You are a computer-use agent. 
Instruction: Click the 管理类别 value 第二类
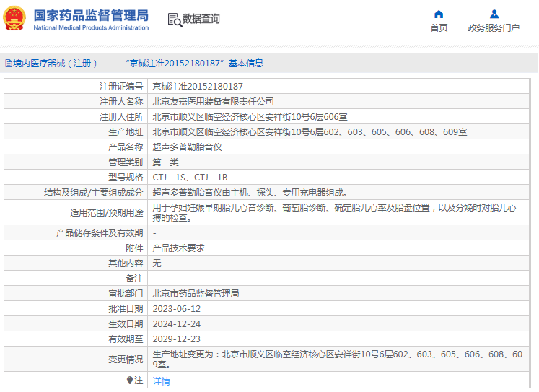[165, 162]
